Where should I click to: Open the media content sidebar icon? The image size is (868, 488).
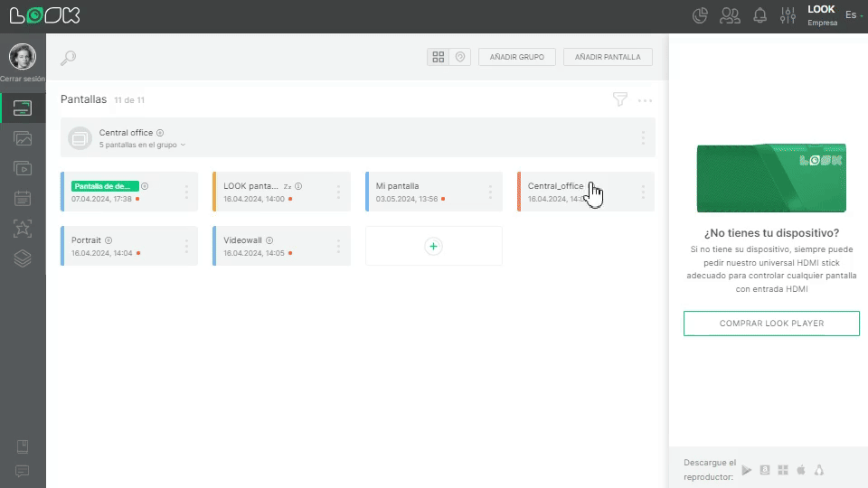(23, 138)
